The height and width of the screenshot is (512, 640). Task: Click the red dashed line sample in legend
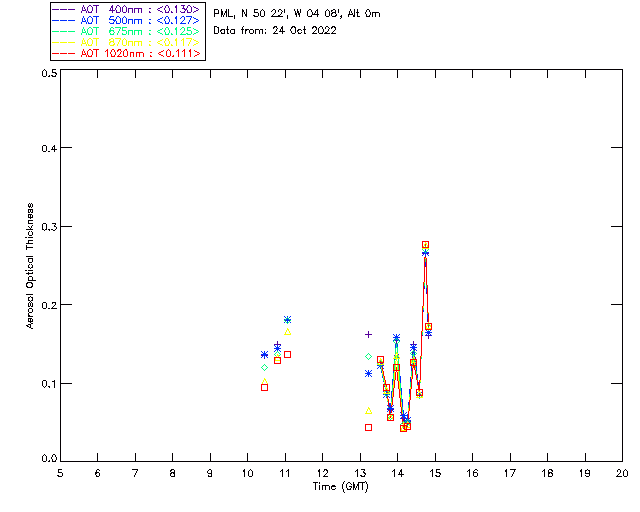click(x=64, y=53)
